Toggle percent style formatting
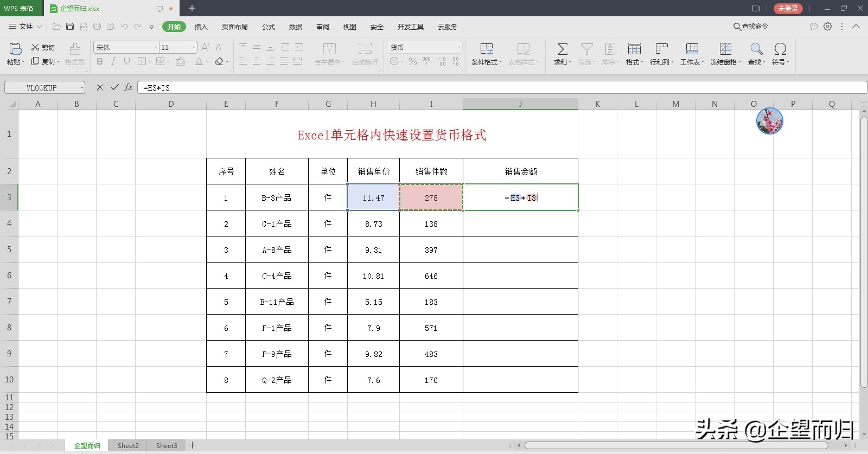This screenshot has height=454, width=868. [x=413, y=62]
